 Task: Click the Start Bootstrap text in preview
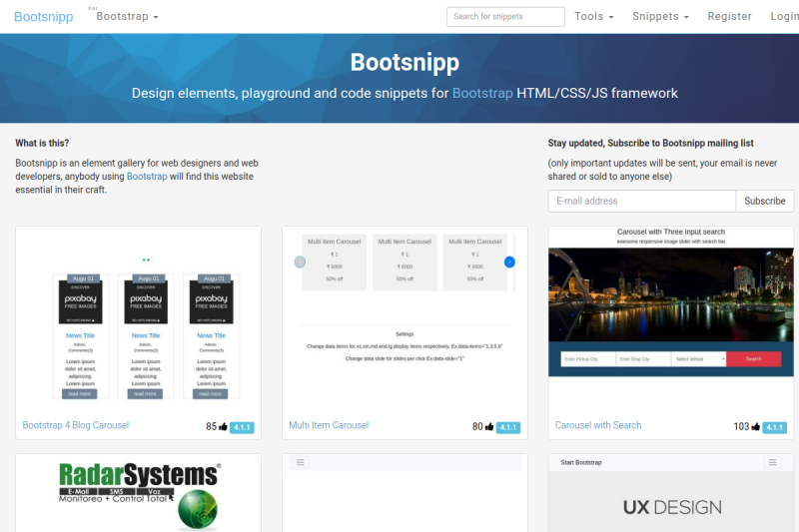[x=581, y=462]
